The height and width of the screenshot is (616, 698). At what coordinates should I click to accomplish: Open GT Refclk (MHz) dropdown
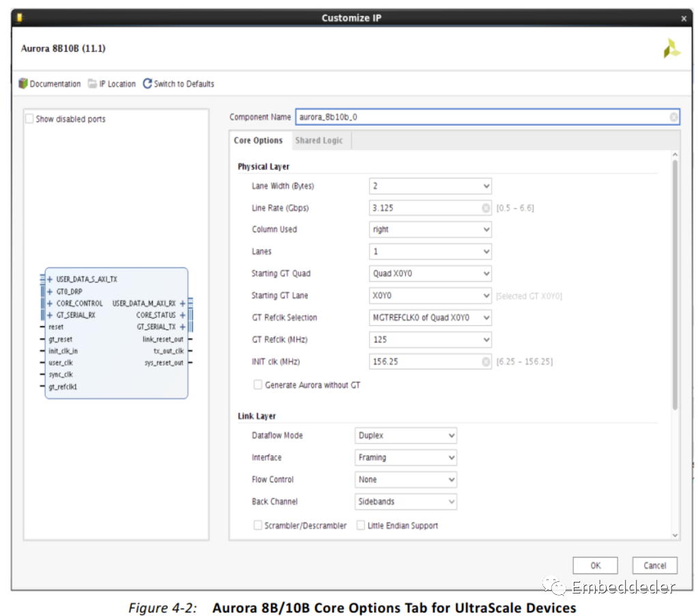click(x=430, y=340)
